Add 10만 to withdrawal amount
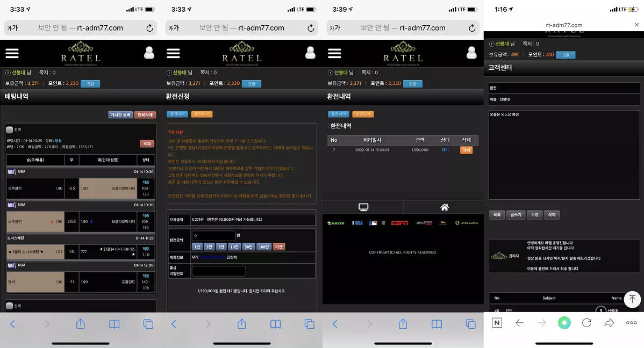Screen dimensions: 644x348 pyautogui.click(x=234, y=247)
